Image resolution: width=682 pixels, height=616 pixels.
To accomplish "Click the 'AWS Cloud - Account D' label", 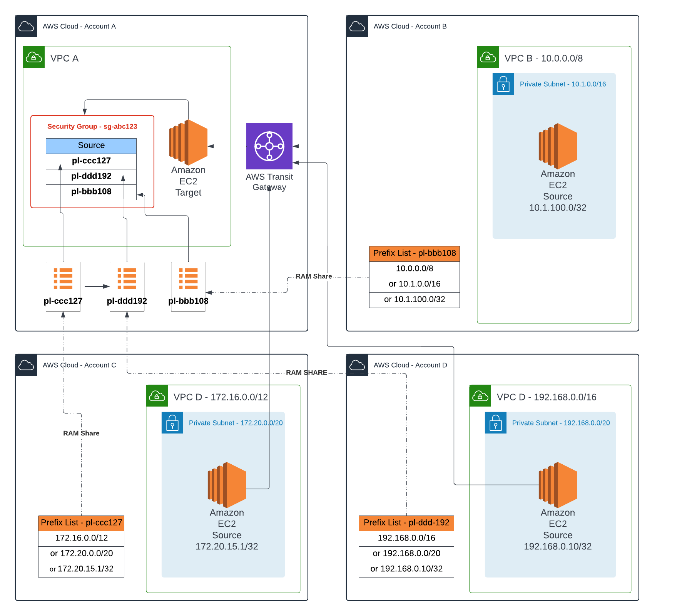I will 410,365.
